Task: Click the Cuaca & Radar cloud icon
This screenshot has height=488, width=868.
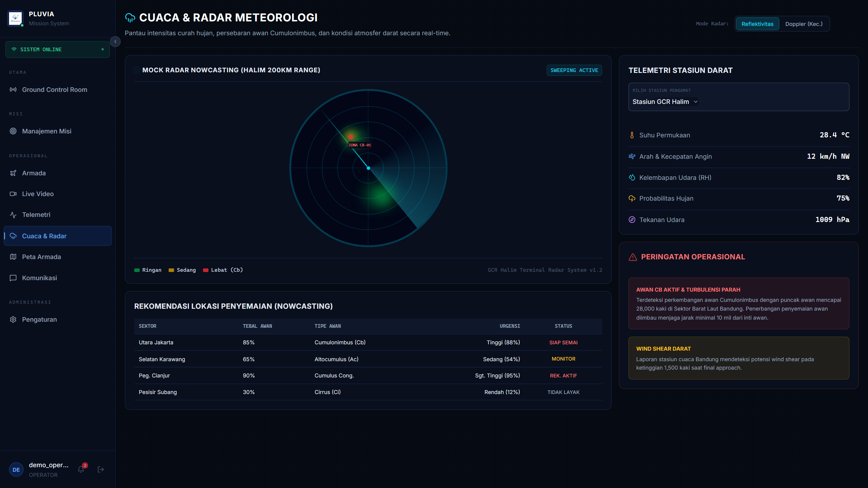Action: click(13, 236)
